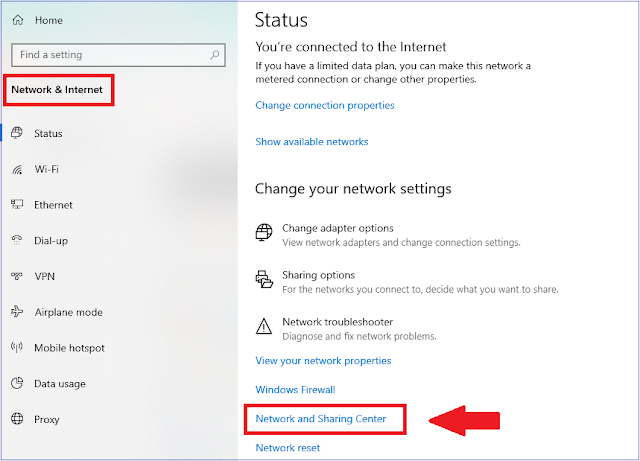Open the Windows Firewall link
The image size is (640, 461).
295,389
